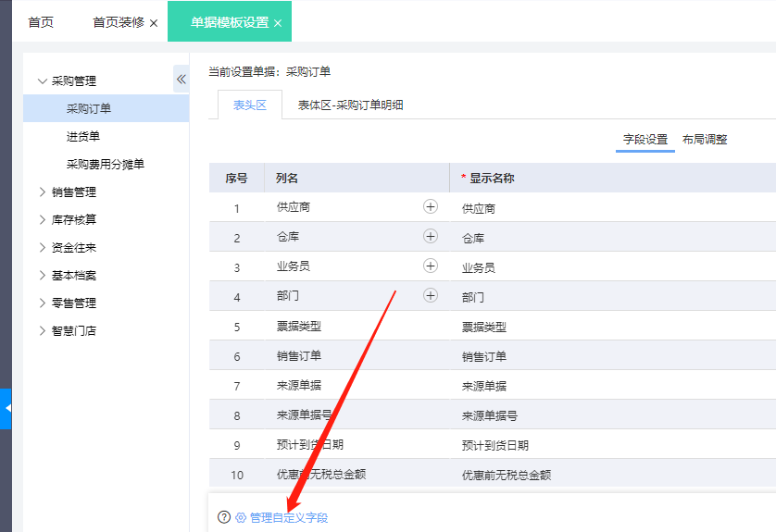
Task: Select 进货单 in the sidebar
Action: tap(83, 137)
